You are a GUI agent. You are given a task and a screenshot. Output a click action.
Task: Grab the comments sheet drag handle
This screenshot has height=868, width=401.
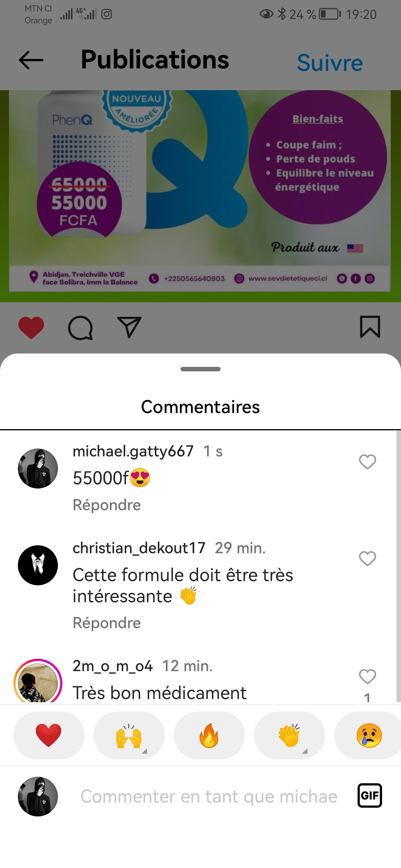coord(200,369)
